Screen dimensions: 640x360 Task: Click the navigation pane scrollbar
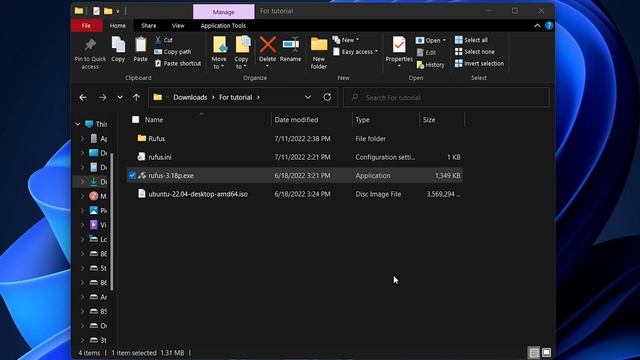(112, 221)
